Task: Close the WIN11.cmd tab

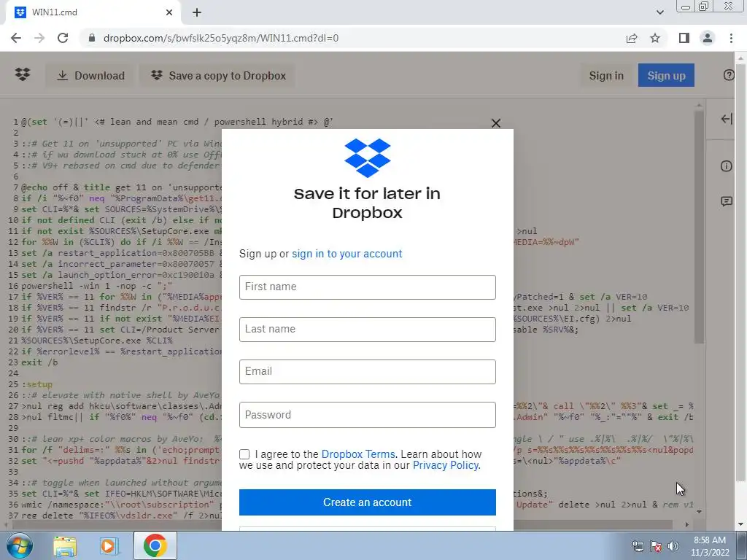Action: tap(169, 12)
